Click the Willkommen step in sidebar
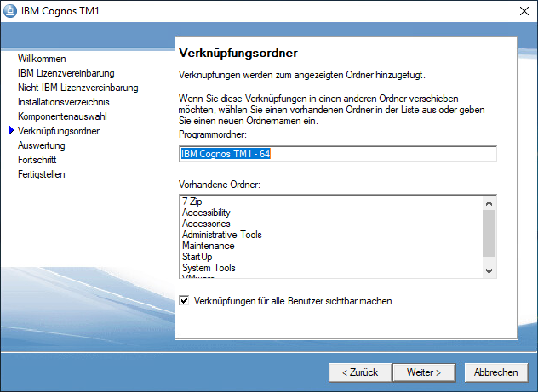This screenshot has height=392, width=538. tap(42, 59)
